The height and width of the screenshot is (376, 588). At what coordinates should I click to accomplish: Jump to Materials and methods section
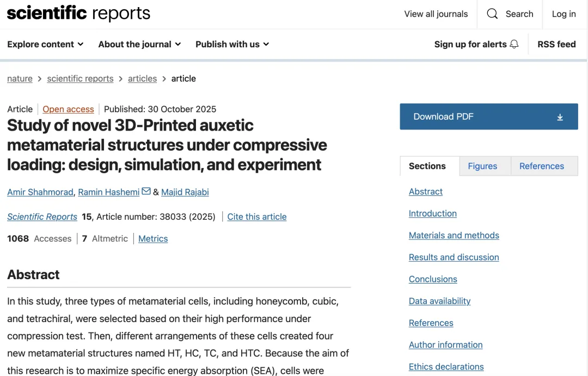[x=454, y=236]
